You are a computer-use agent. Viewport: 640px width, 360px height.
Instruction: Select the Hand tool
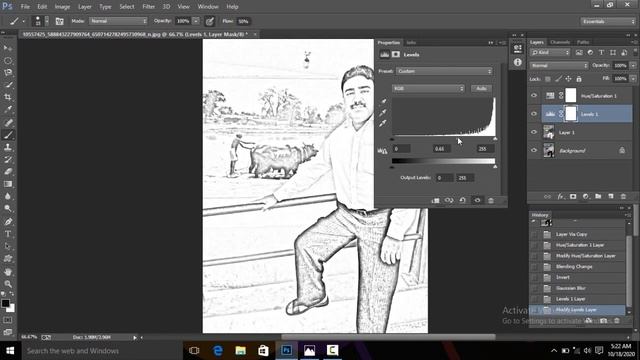pyautogui.click(x=8, y=271)
